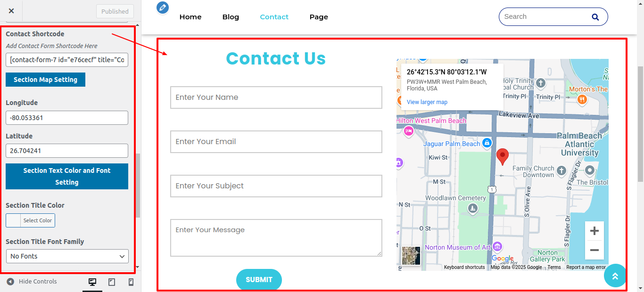The width and height of the screenshot is (644, 292).
Task: Go to the Home menu item
Action: point(190,17)
